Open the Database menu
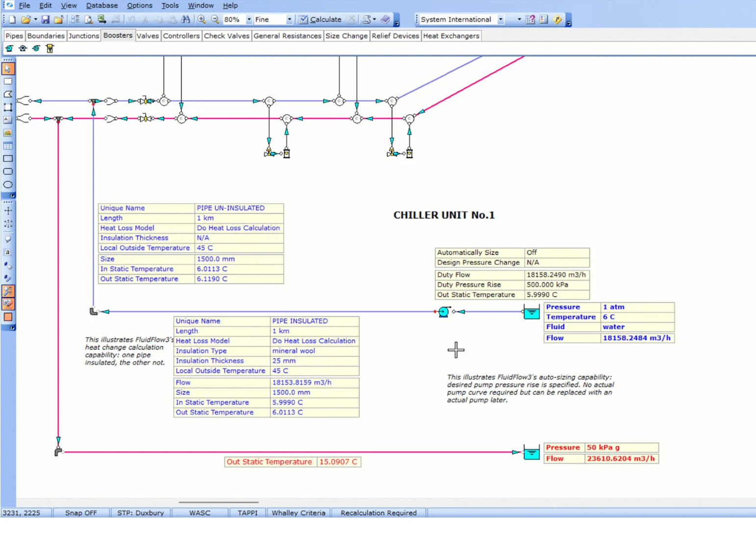Image resolution: width=756 pixels, height=543 pixels. pyautogui.click(x=101, y=5)
